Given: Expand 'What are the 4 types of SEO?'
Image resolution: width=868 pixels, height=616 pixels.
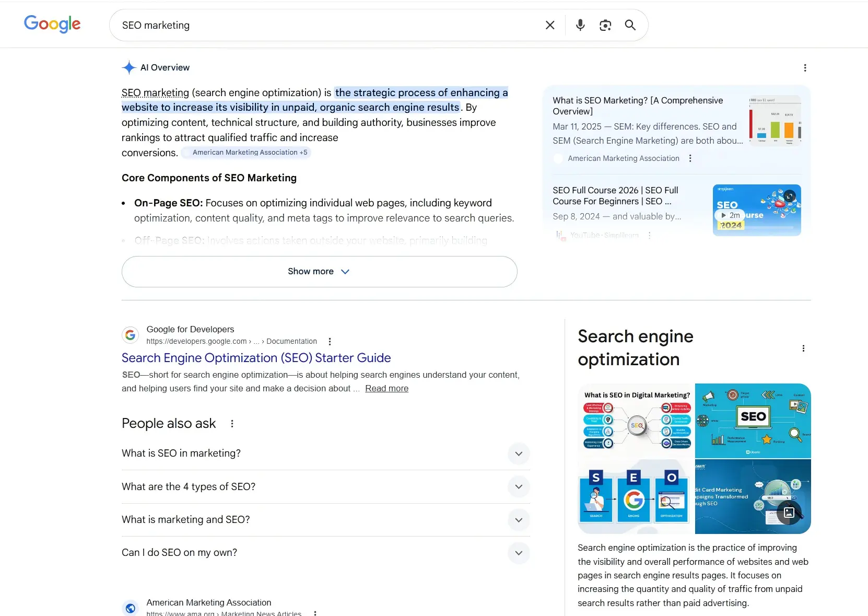Looking at the screenshot, I should click(x=325, y=487).
